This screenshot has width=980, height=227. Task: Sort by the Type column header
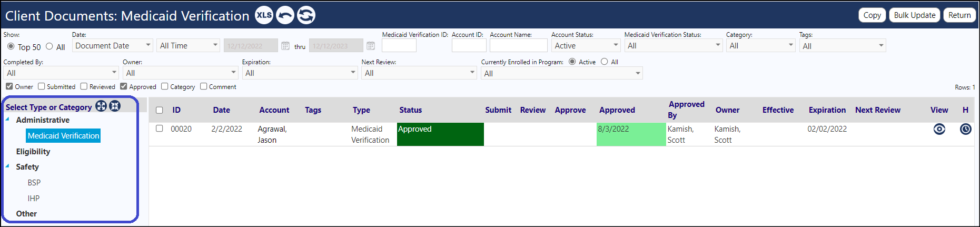(x=361, y=110)
